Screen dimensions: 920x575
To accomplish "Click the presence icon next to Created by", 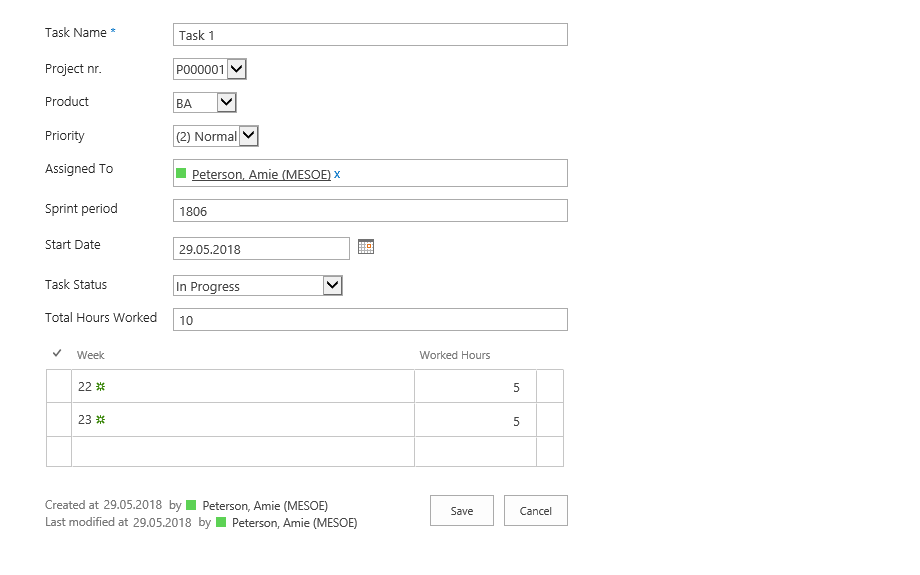I will point(191,506).
